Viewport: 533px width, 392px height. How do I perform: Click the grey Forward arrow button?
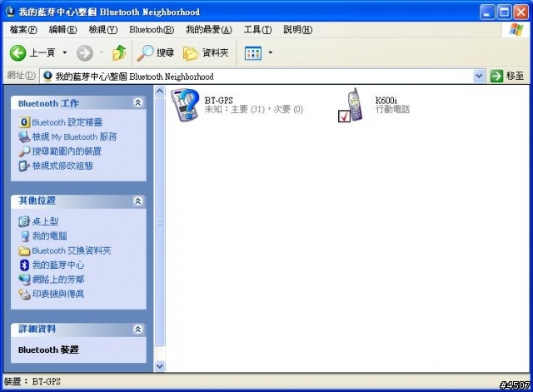tap(85, 53)
